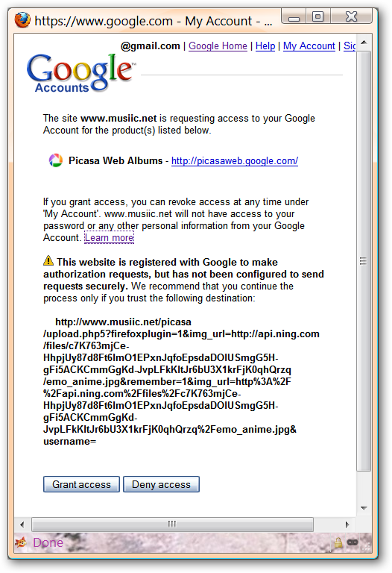
Task: Open the picasaweb.google.com link
Action: click(x=235, y=161)
